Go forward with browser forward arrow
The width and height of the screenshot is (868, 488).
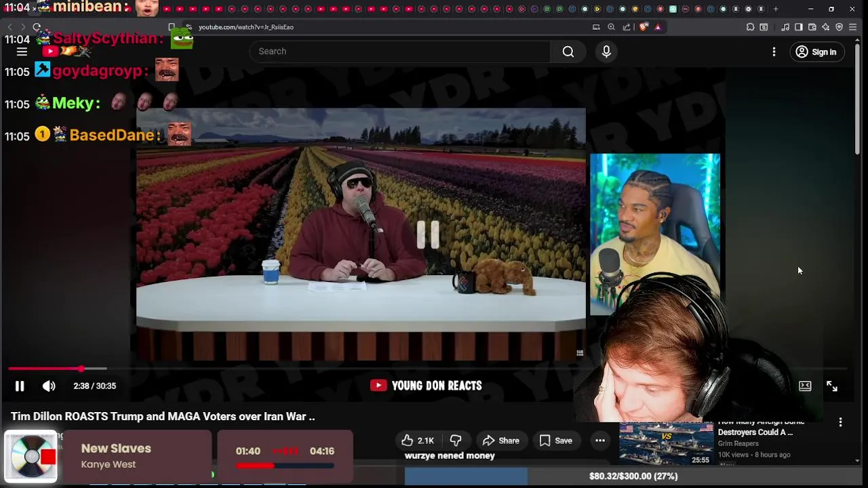[22, 27]
